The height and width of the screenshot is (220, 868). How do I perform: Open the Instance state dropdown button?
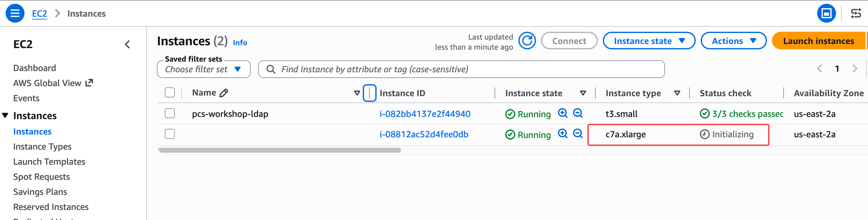point(649,41)
